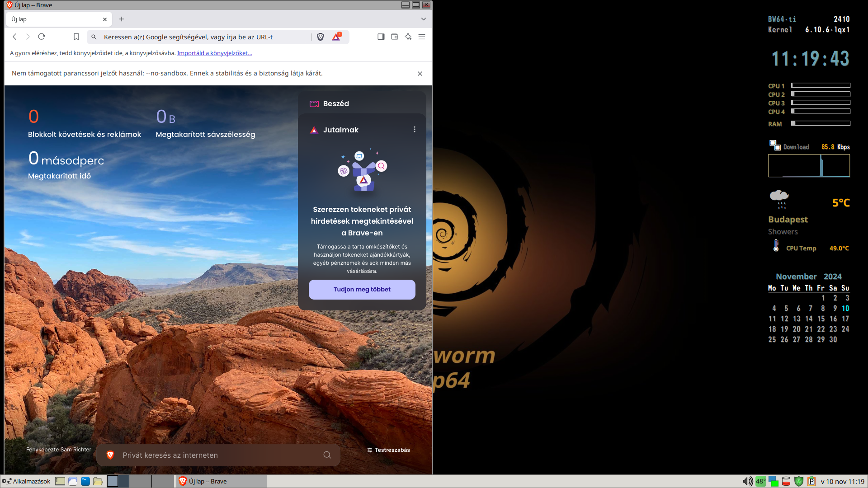The width and height of the screenshot is (868, 488).
Task: Click the taskbar clock v 10 nov 11:19
Action: click(843, 481)
